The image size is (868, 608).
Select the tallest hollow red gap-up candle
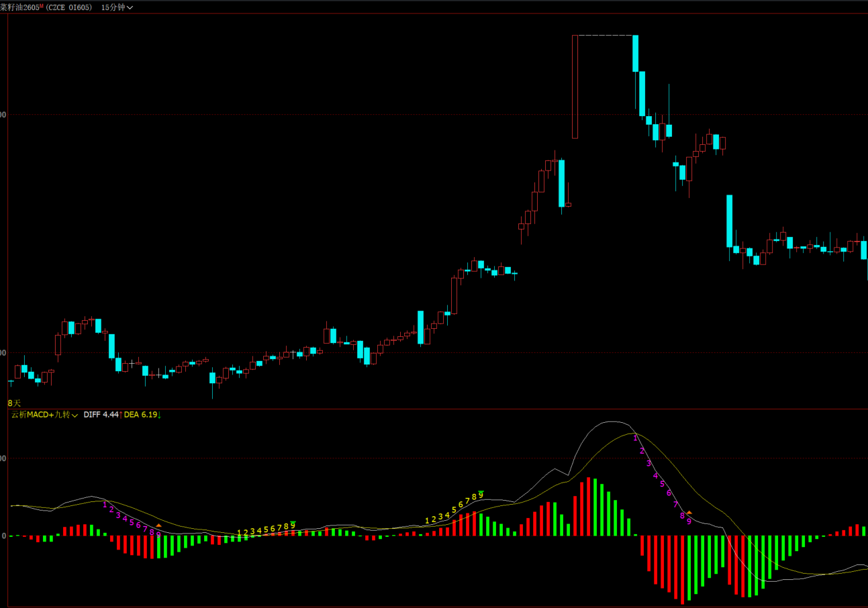(x=575, y=87)
